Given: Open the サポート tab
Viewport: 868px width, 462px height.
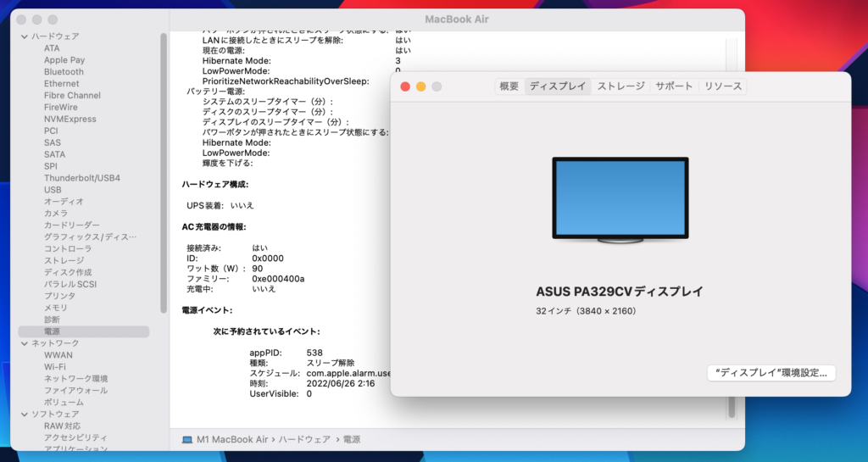Looking at the screenshot, I should 674,86.
